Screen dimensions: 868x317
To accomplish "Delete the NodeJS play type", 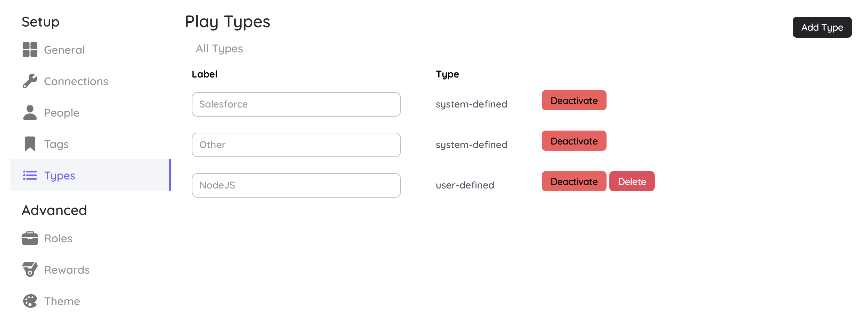I will (x=632, y=181).
